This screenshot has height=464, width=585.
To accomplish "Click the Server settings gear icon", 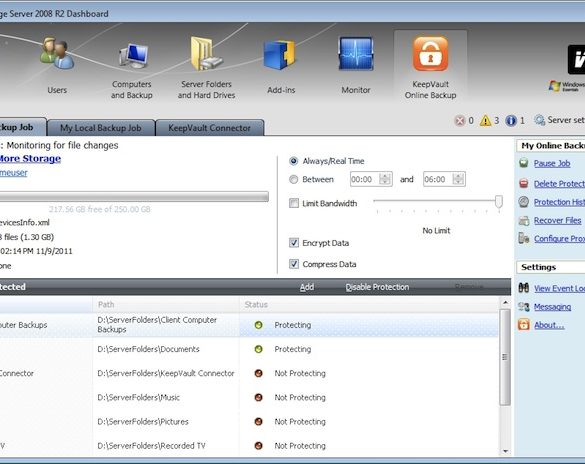I will pyautogui.click(x=539, y=120).
